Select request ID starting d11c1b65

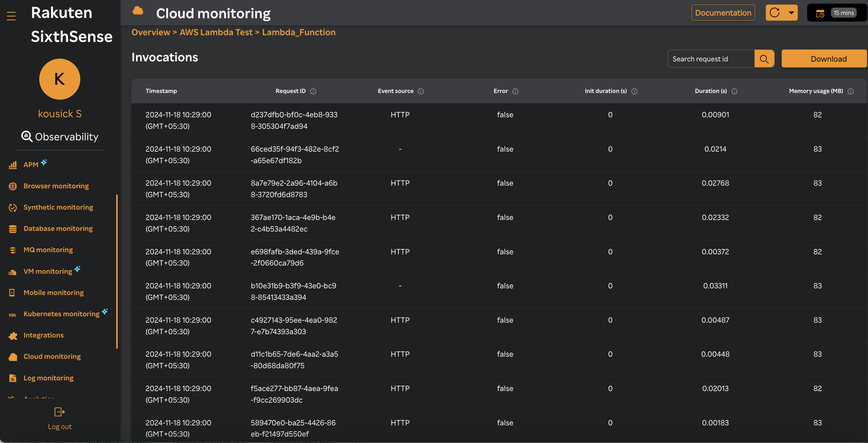[294, 360]
